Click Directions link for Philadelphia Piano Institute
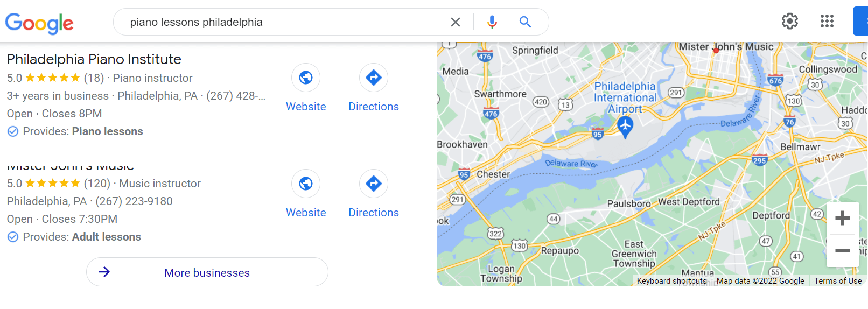Viewport: 868px width, 309px height. pyautogui.click(x=374, y=107)
